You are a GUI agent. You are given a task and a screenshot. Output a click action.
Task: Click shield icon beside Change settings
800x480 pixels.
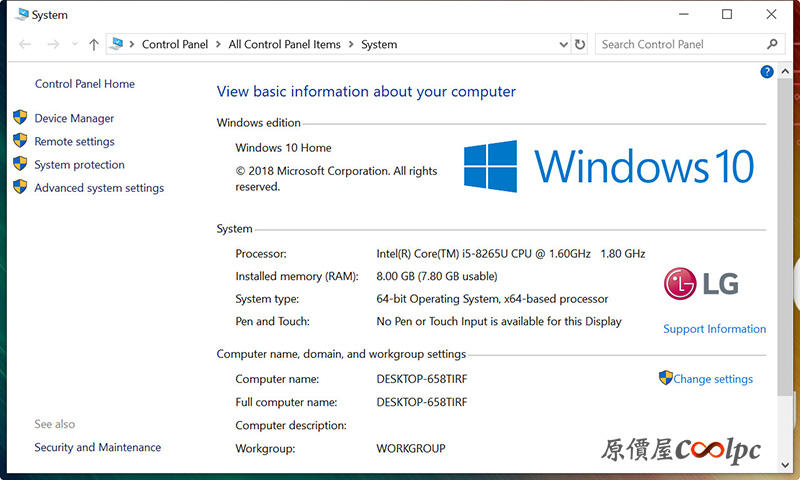pos(665,377)
